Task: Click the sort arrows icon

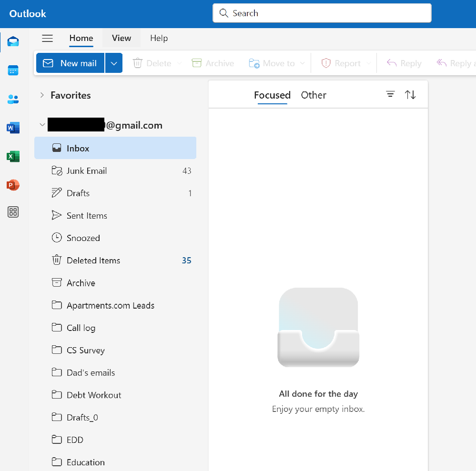Action: pyautogui.click(x=410, y=95)
